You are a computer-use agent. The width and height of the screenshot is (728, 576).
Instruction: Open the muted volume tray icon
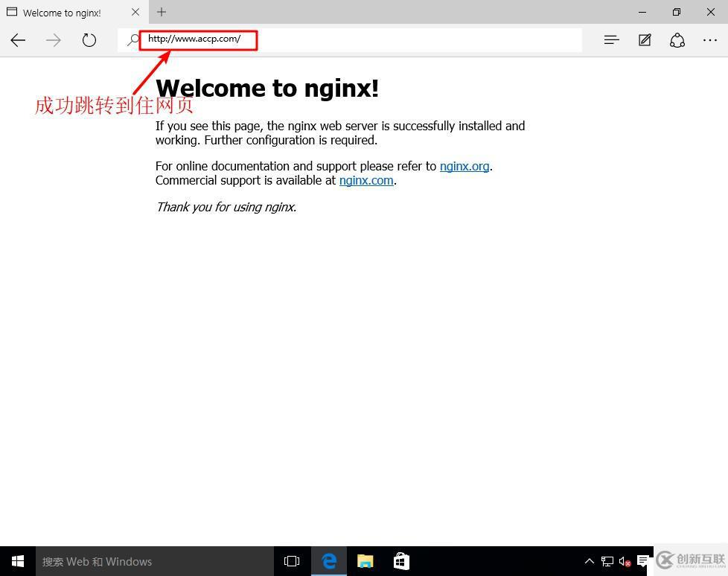point(625,562)
